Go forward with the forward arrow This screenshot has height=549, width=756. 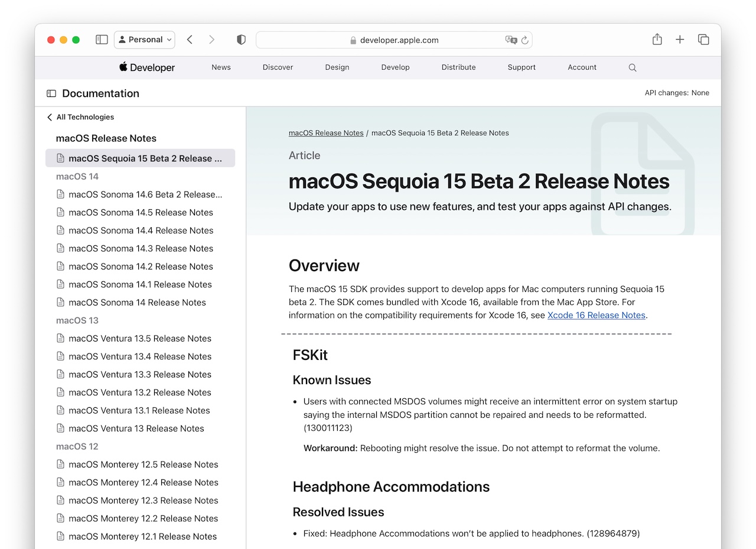click(211, 40)
